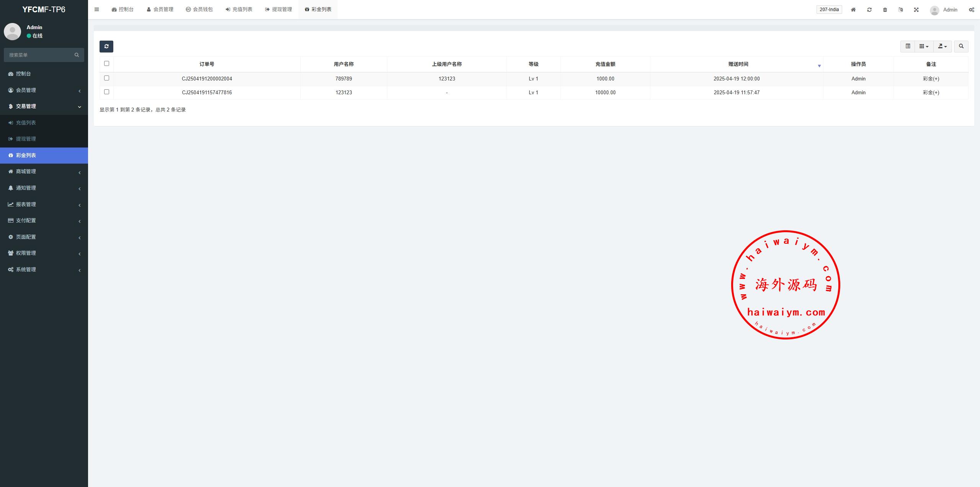Collapse the sidebar with the hamburger icon

[97, 10]
